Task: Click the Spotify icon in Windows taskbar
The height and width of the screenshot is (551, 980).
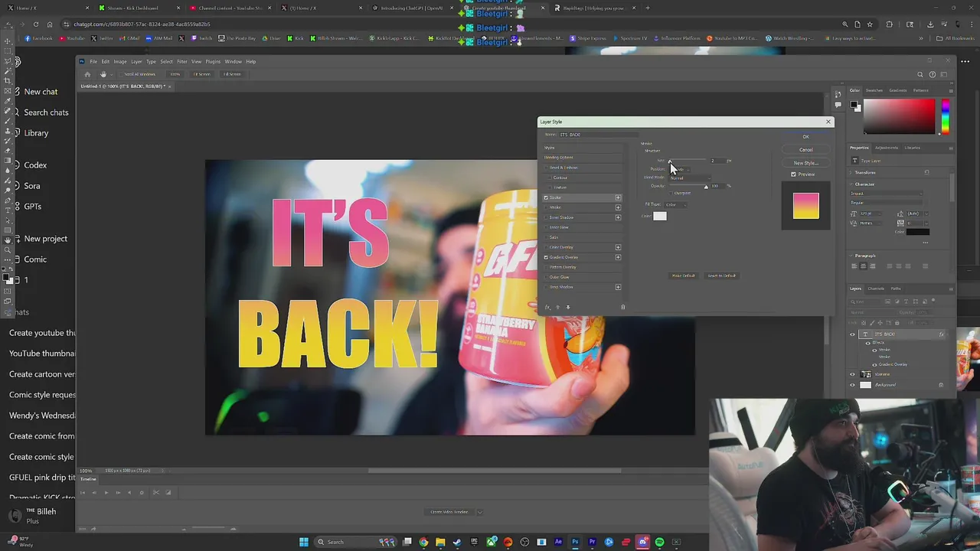Action: click(659, 542)
